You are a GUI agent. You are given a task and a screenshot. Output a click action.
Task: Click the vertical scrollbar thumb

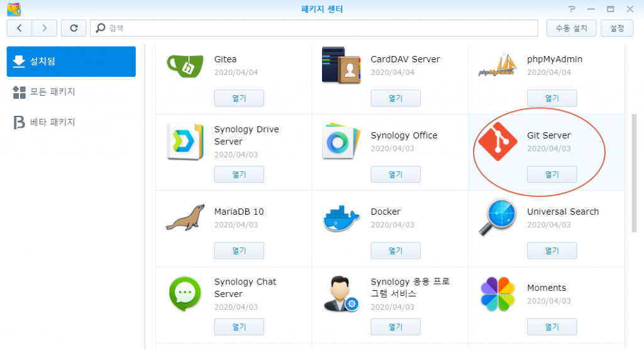click(x=634, y=173)
